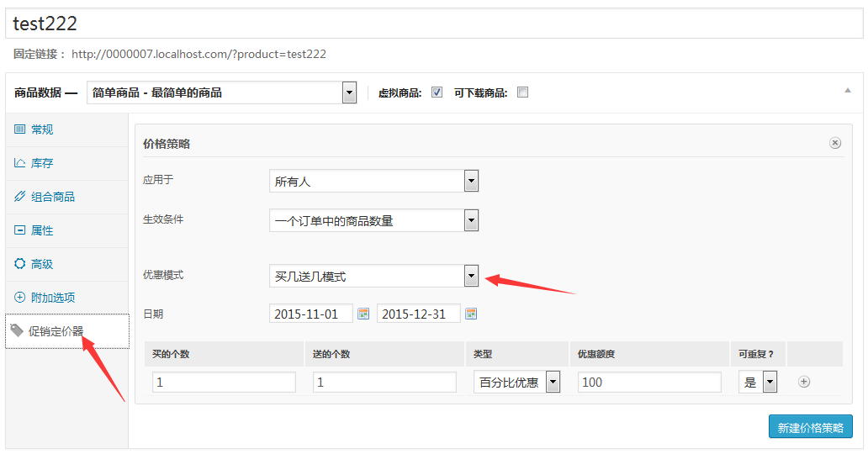The width and height of the screenshot is (868, 454).
Task: Click the start date field 2015-11-01
Action: [x=311, y=314]
